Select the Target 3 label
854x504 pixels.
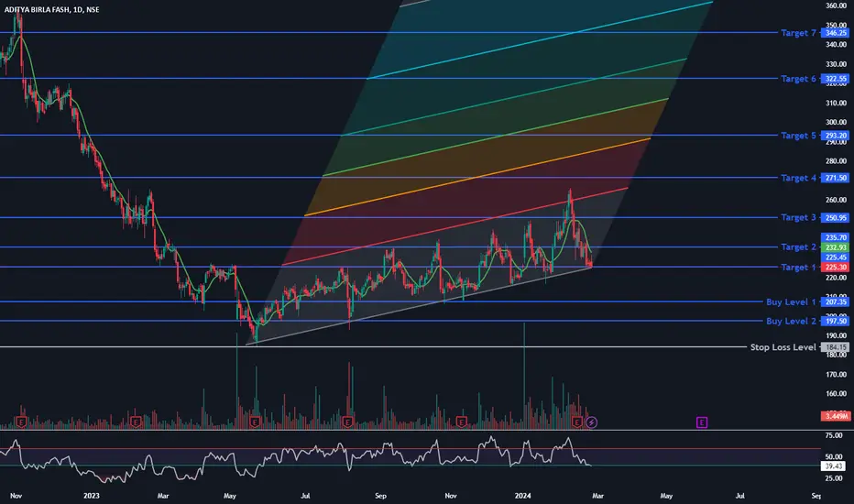tap(798, 217)
